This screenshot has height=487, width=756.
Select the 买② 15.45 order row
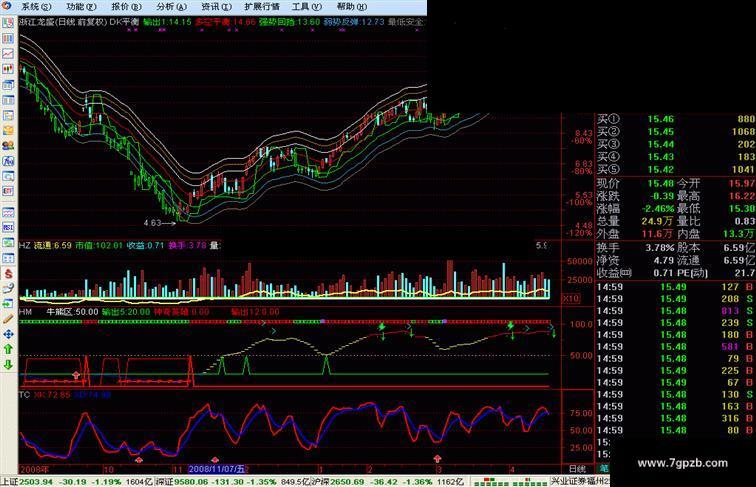(676, 132)
